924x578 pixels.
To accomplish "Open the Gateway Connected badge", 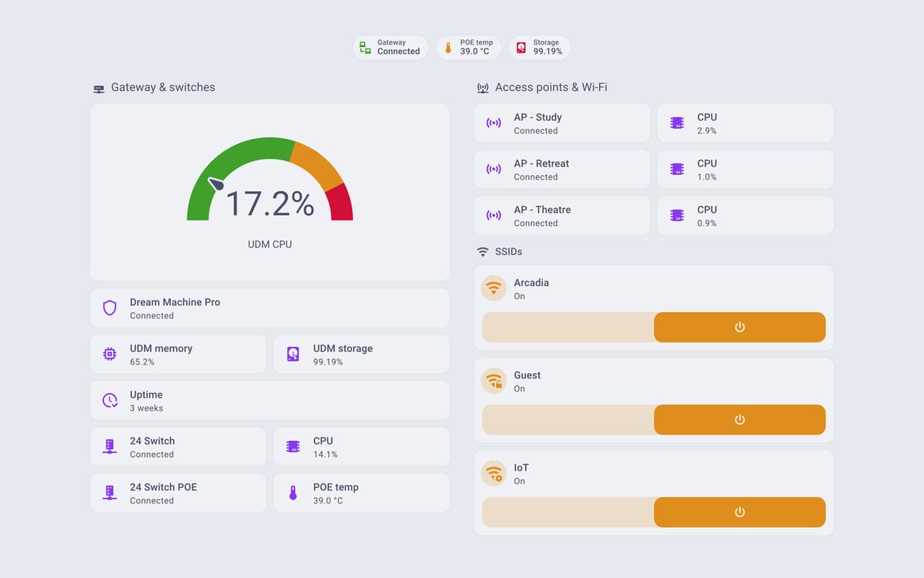I will (390, 48).
